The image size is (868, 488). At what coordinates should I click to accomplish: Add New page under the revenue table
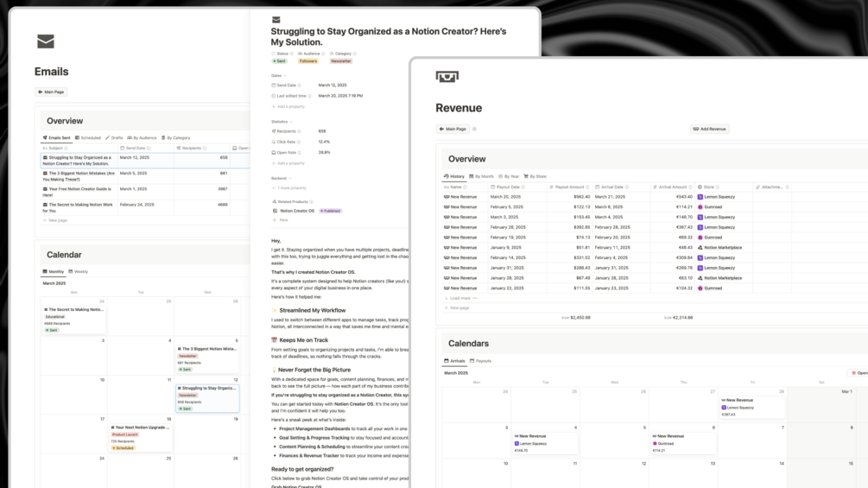(457, 307)
